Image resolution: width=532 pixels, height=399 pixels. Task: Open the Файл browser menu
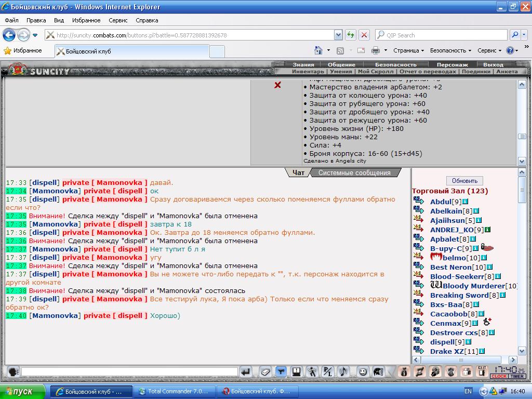pyautogui.click(x=11, y=20)
